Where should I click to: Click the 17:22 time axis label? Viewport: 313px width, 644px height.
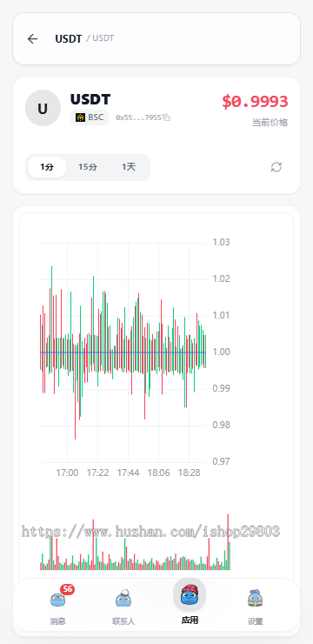(97, 473)
